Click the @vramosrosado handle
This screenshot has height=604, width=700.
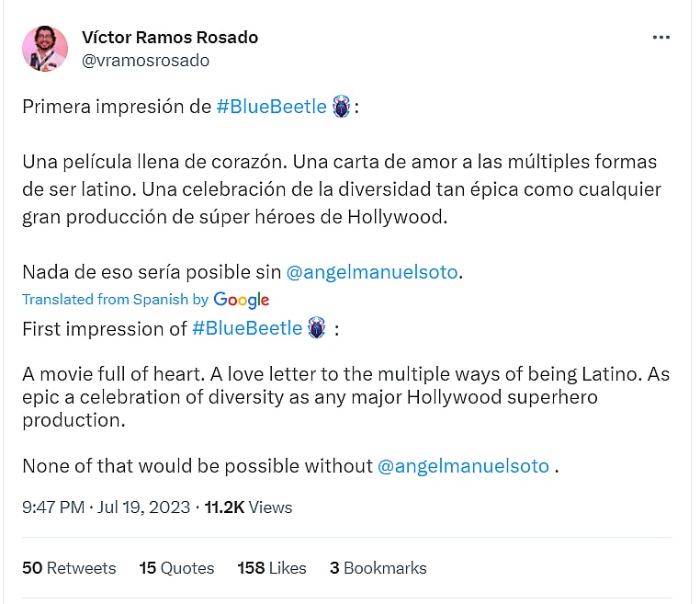click(x=145, y=61)
